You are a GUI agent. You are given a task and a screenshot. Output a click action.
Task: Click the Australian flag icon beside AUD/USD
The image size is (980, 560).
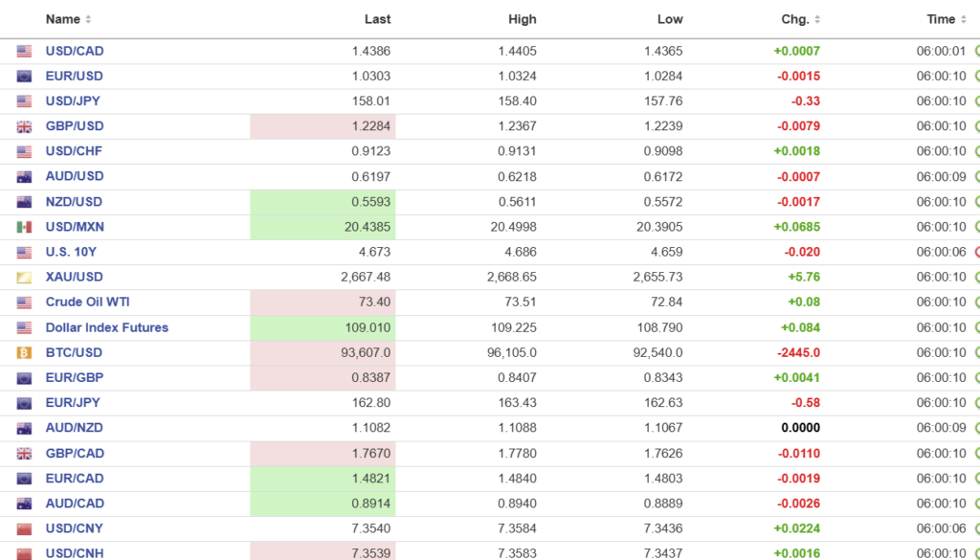coord(24,176)
